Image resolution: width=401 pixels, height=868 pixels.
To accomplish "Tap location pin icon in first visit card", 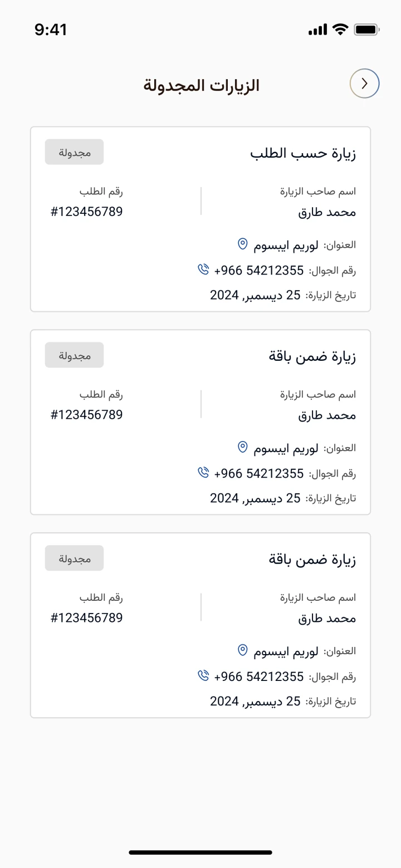I will [242, 244].
